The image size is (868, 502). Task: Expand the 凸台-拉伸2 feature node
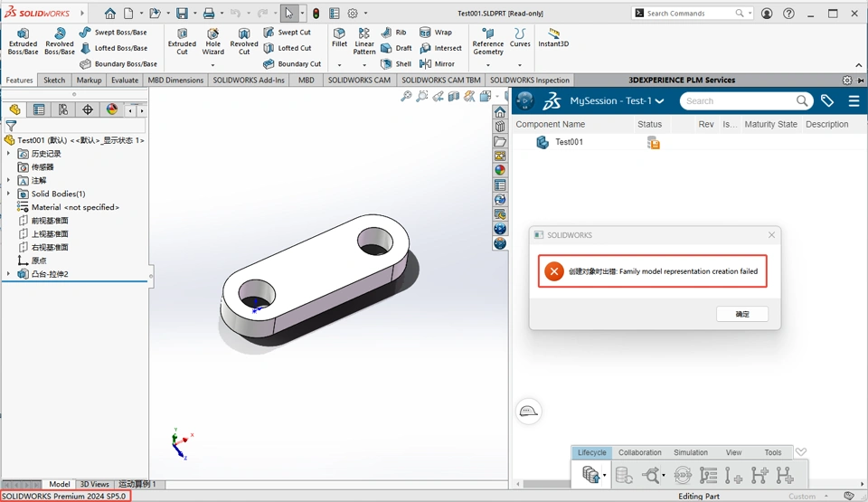click(x=8, y=274)
